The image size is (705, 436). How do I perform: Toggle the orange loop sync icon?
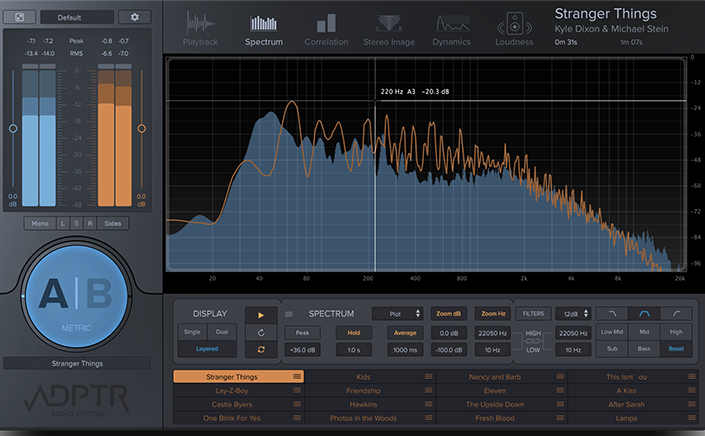coord(261,350)
